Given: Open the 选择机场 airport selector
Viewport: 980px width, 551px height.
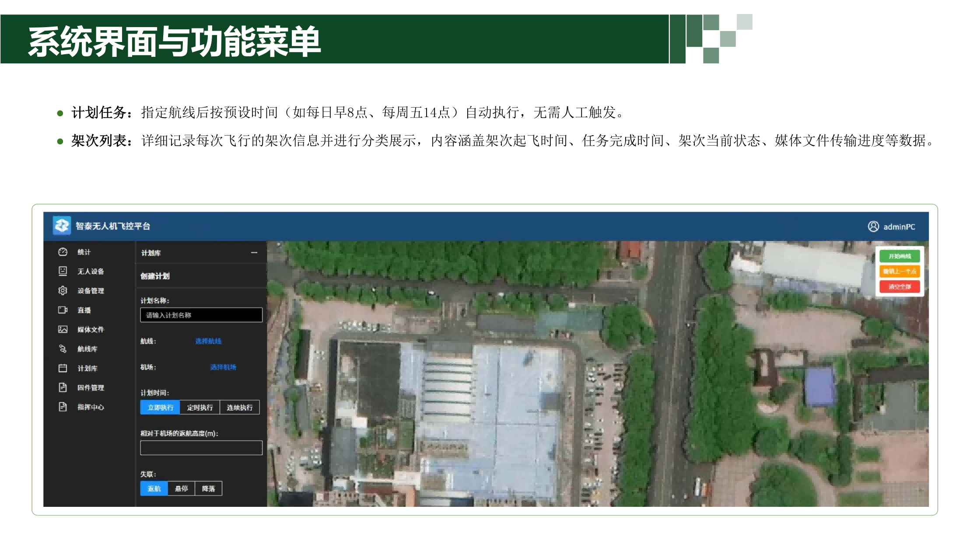Looking at the screenshot, I should tap(223, 367).
